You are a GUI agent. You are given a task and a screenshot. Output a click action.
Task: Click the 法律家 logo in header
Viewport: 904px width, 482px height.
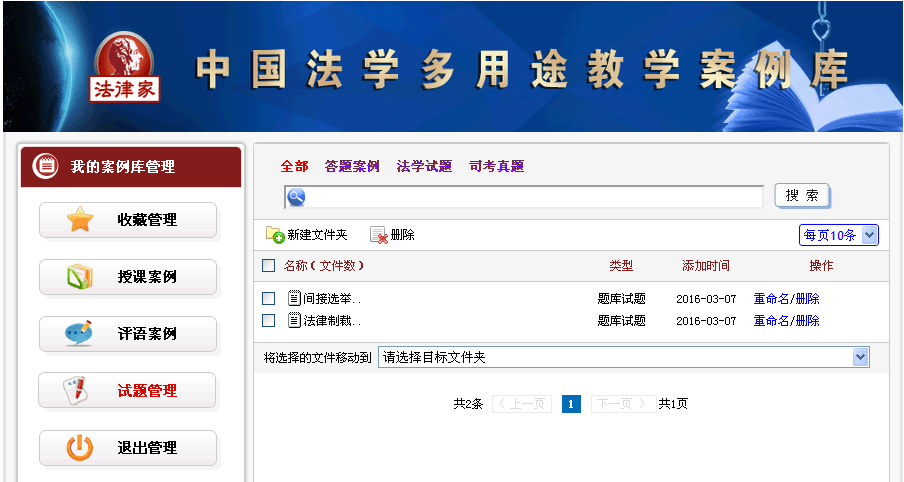tap(124, 68)
